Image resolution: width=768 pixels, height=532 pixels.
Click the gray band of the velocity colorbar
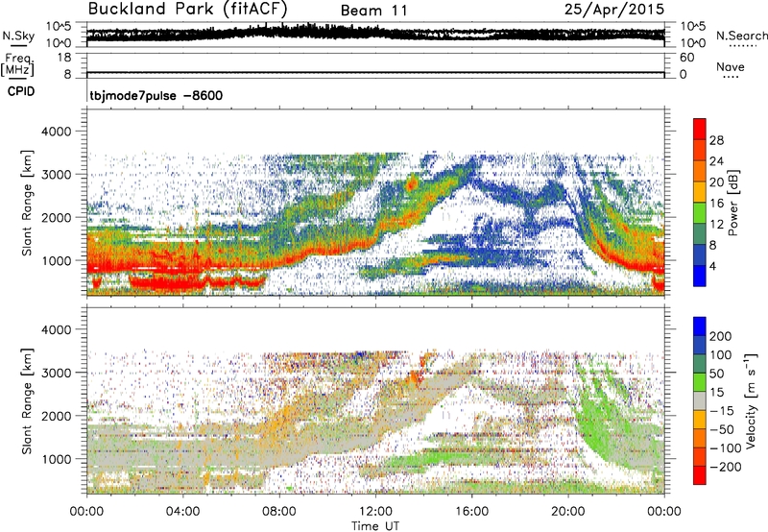tap(700, 400)
